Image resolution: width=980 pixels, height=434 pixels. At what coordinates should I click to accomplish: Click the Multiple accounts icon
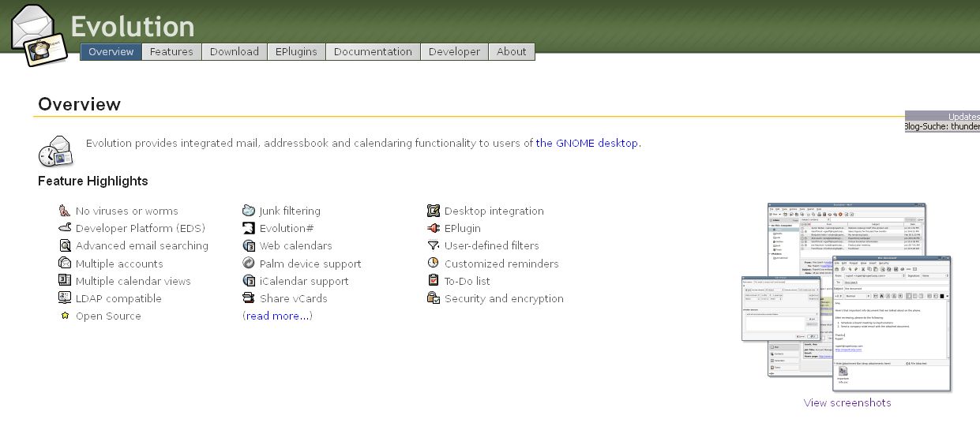(65, 264)
